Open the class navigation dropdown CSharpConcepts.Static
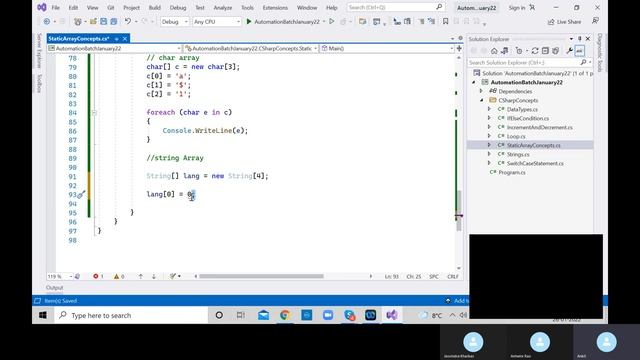Screen dimensions: 640x360 click(x=251, y=48)
